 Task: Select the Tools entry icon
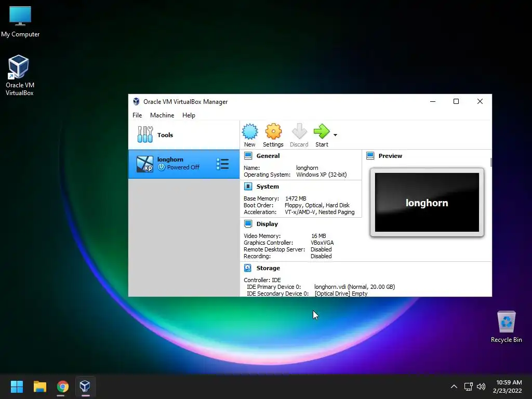point(145,135)
